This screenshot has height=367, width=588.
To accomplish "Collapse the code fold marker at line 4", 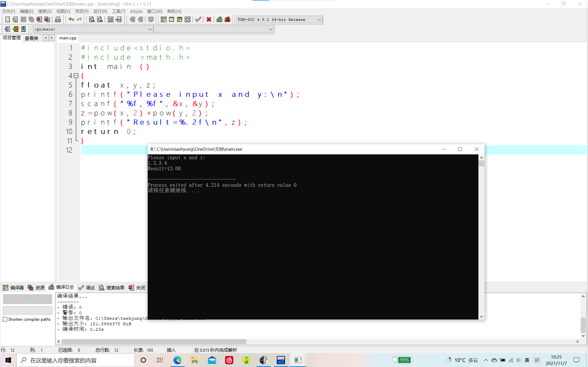I will [x=76, y=76].
